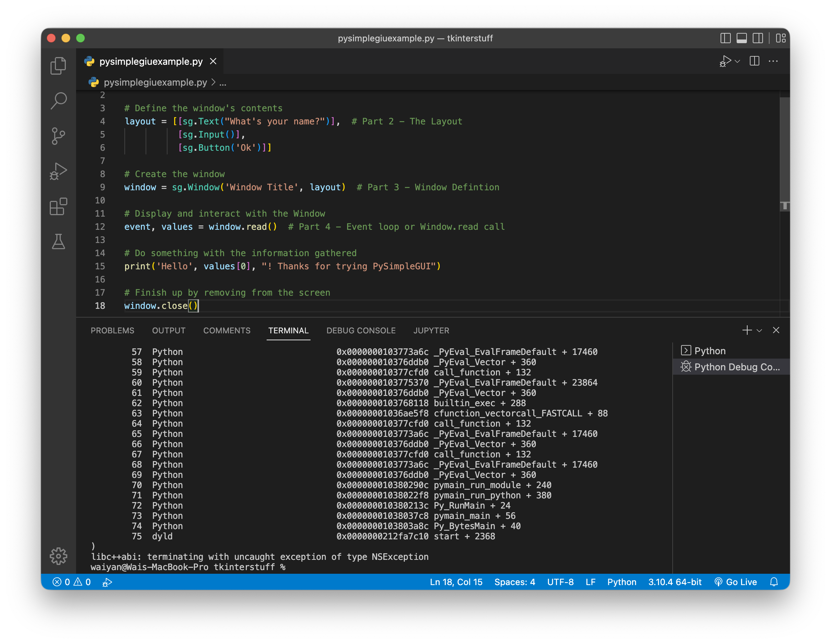Toggle the primary side bar
The width and height of the screenshot is (831, 644).
(x=726, y=38)
